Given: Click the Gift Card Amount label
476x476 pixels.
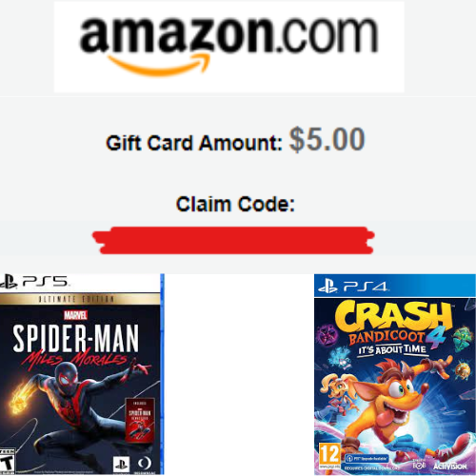Looking at the screenshot, I should (194, 143).
